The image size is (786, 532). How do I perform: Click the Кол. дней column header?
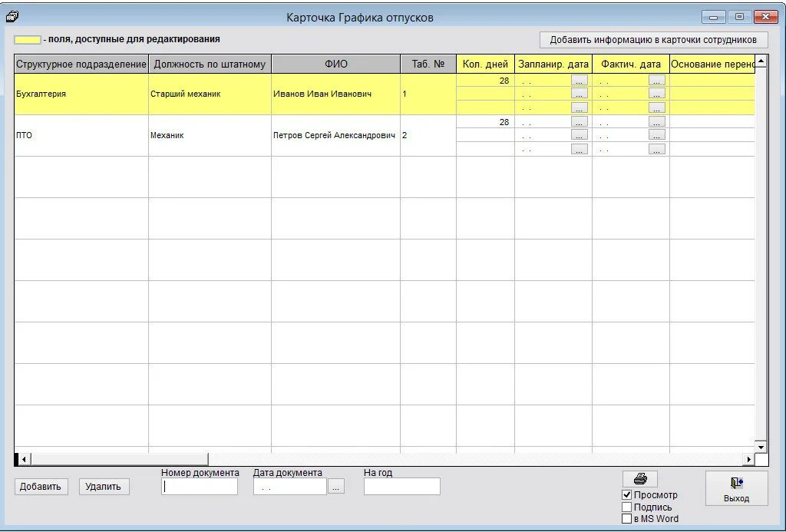tap(485, 64)
